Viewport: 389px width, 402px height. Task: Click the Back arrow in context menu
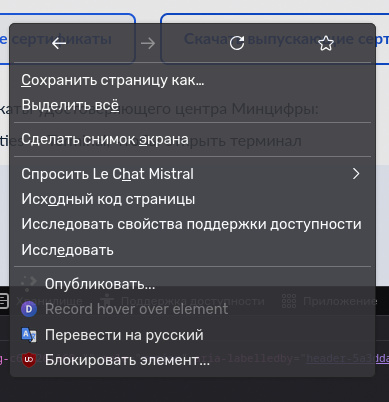(x=59, y=43)
